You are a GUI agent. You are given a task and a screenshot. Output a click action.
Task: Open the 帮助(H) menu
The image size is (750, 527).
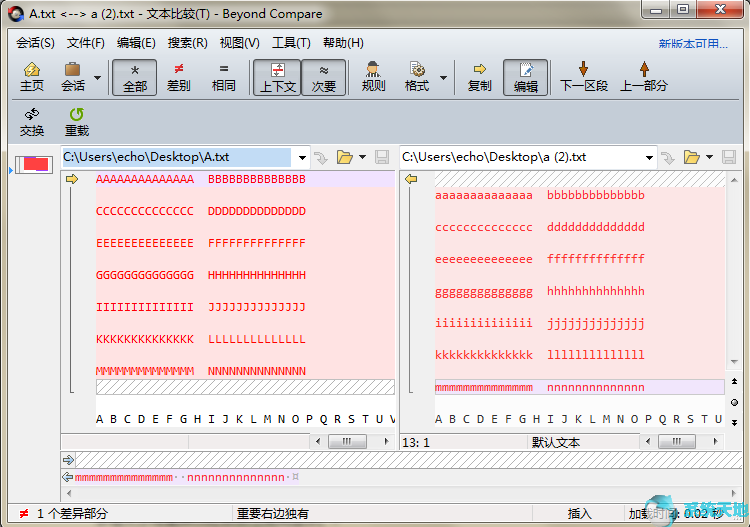tap(343, 43)
